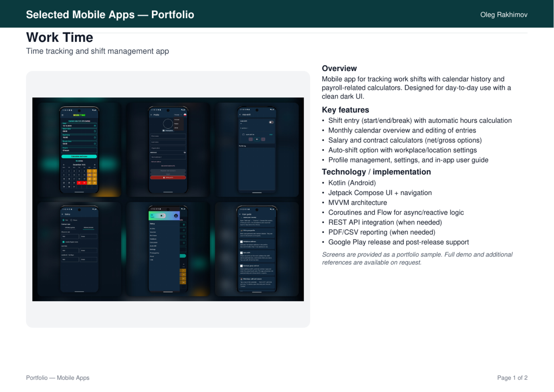Screen dimensions: 554x392
Task: Tap the clock icon next to Start time
Action: [95, 131]
